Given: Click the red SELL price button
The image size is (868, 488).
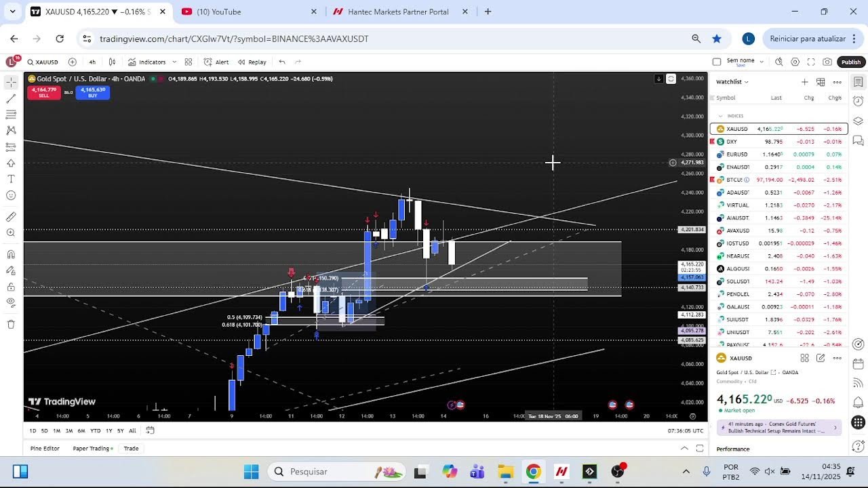Looking at the screenshot, I should [44, 92].
